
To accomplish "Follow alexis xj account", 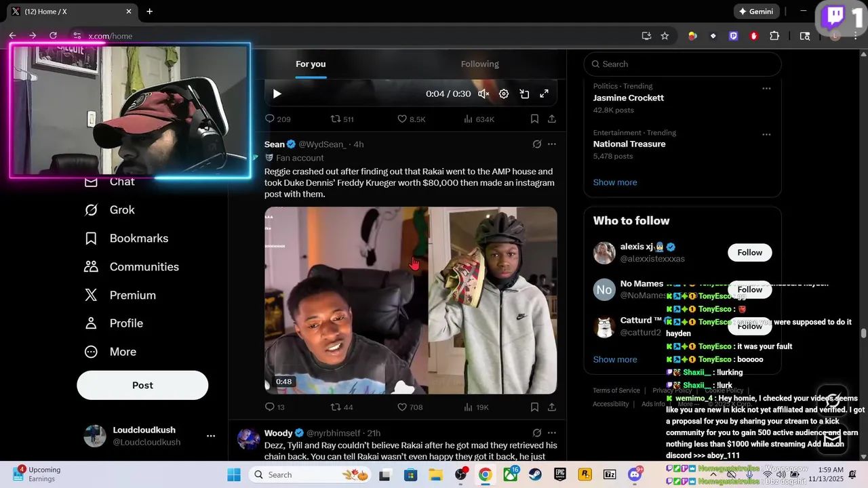I will pos(750,253).
